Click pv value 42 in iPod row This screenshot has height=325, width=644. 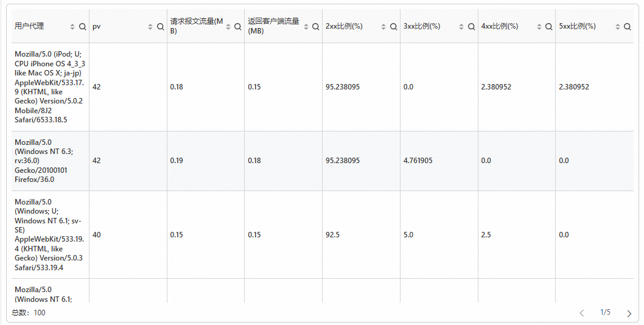[97, 87]
